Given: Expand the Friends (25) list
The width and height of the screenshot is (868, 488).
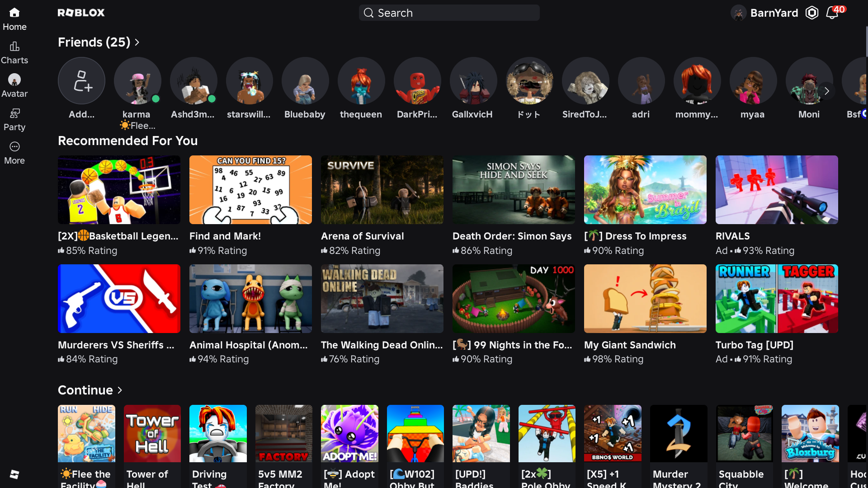Looking at the screenshot, I should click(x=99, y=42).
